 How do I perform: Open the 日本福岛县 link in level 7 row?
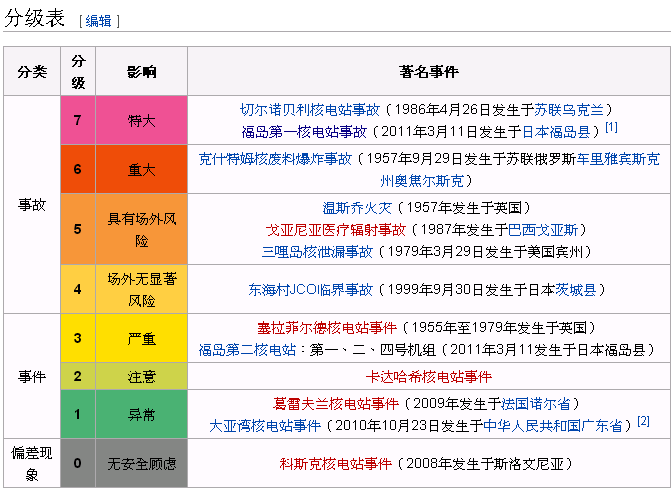tap(556, 132)
